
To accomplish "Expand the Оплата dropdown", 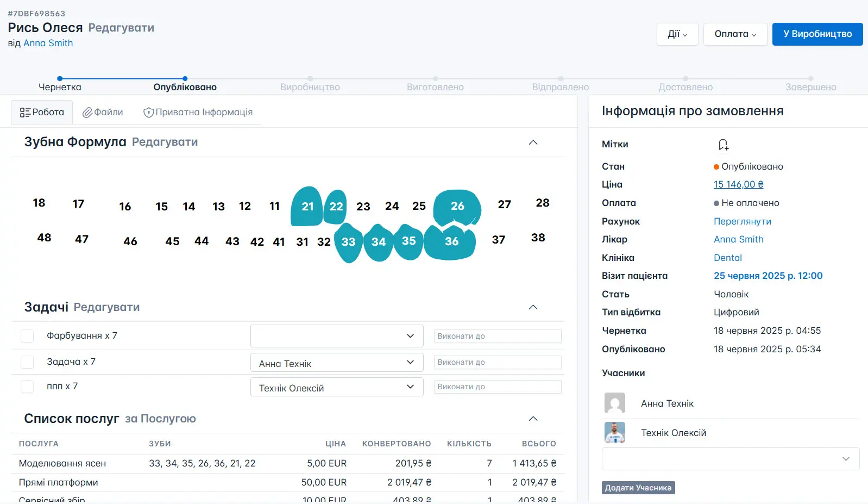I will point(734,34).
